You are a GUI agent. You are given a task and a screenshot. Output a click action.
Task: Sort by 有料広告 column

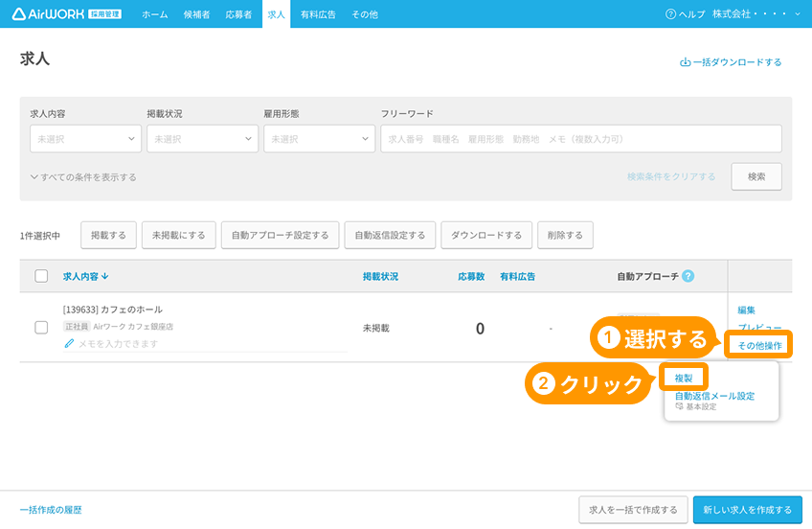point(518,276)
